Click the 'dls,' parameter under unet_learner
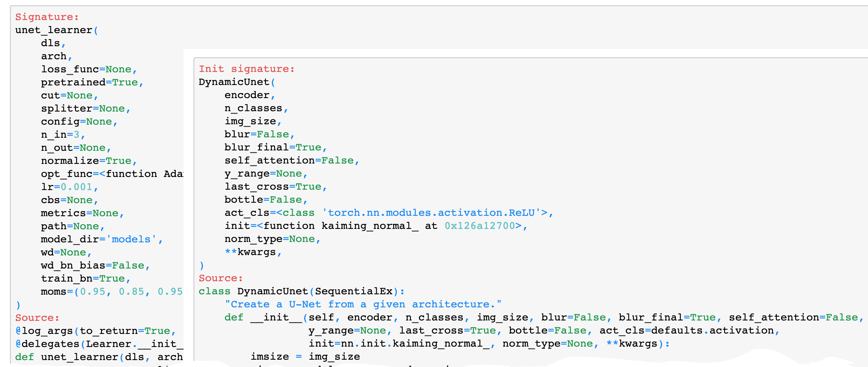868x367 pixels. pos(53,43)
